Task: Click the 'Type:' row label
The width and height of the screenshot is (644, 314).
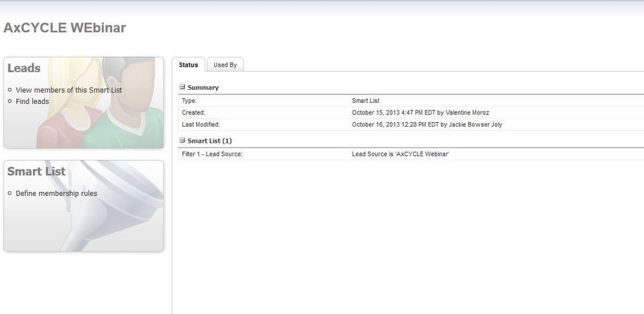Action: pos(189,100)
